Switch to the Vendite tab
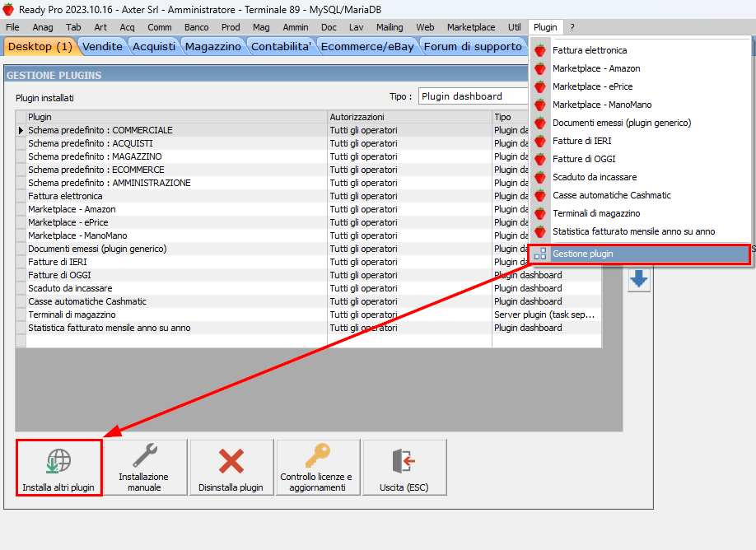The height and width of the screenshot is (550, 756). (102, 47)
